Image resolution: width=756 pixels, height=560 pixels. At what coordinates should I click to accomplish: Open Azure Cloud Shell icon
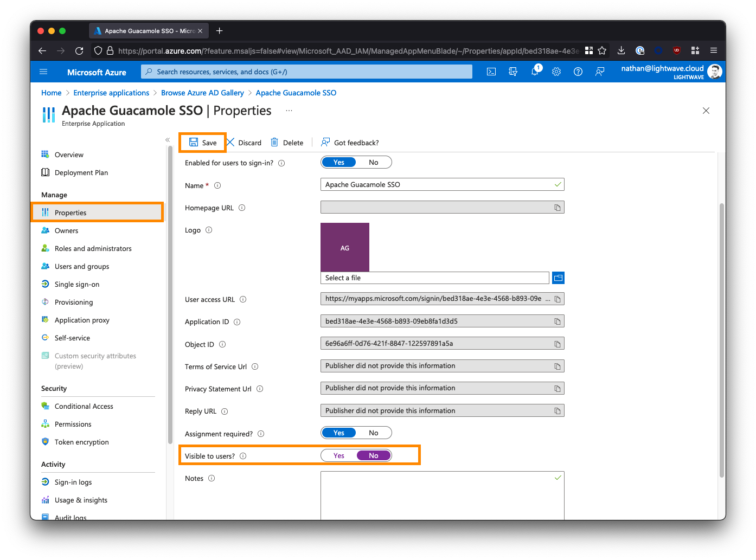(x=491, y=72)
